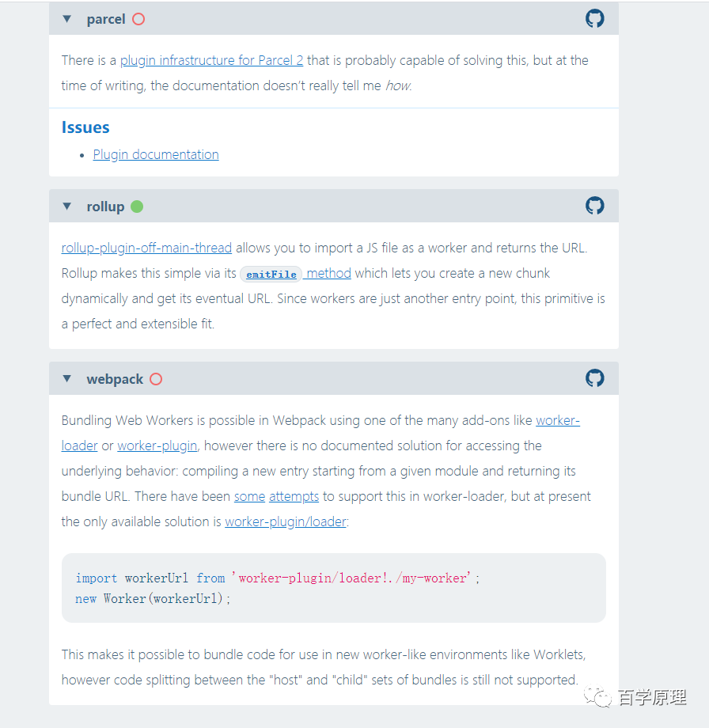Click the emitFile code link
The width and height of the screenshot is (709, 728).
pos(271,275)
